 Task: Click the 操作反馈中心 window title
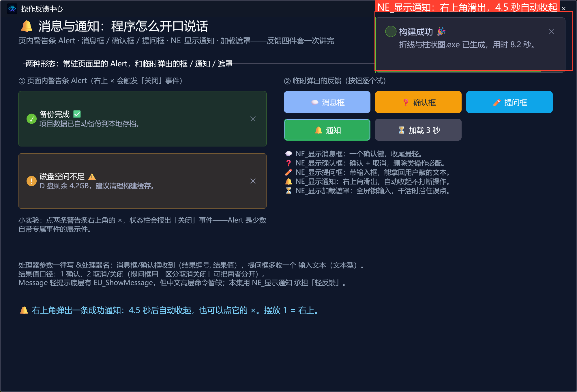click(42, 9)
